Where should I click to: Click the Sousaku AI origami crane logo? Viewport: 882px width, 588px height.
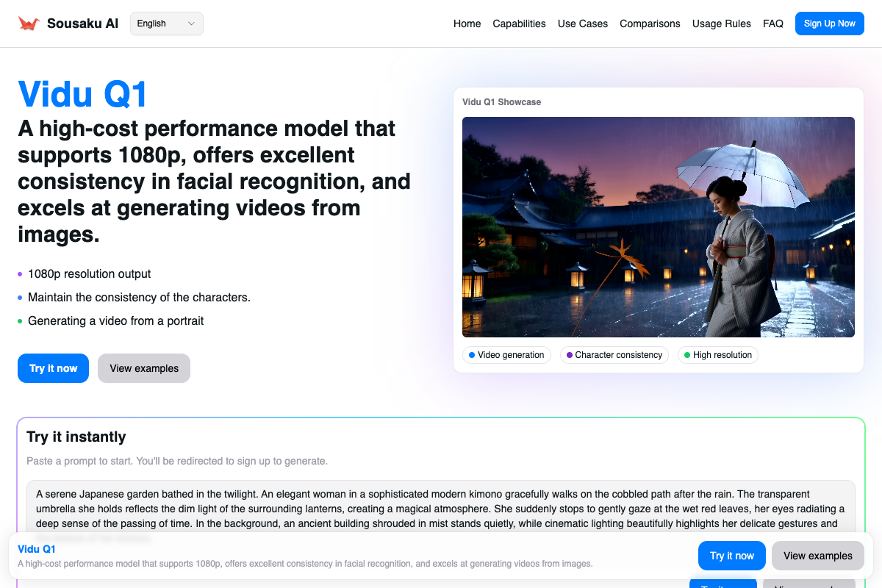click(29, 24)
